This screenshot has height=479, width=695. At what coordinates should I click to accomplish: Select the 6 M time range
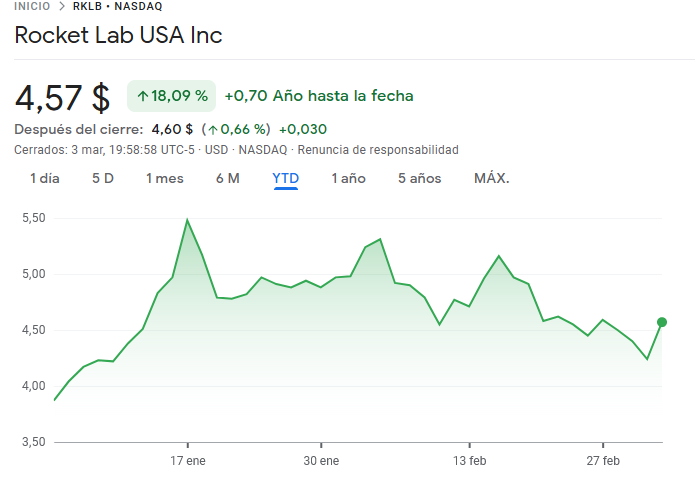coord(228,179)
